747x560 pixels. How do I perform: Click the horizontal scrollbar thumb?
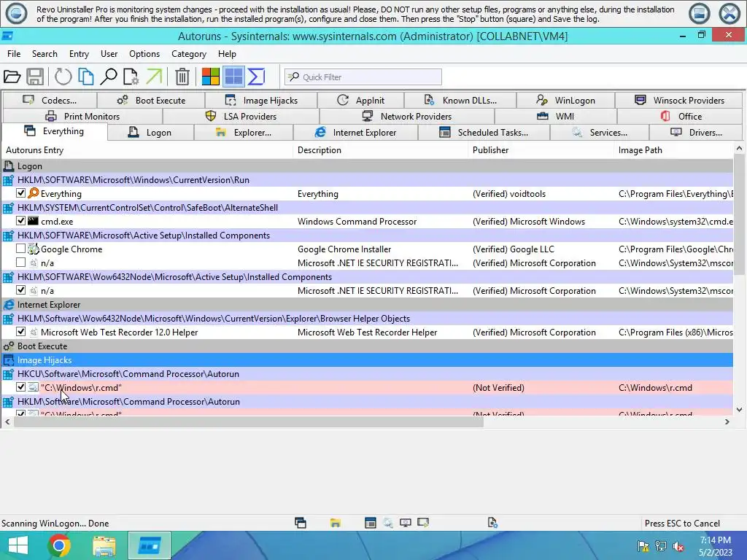pos(249,422)
